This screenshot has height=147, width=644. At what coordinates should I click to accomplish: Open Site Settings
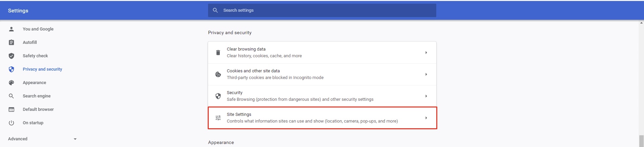(x=322, y=118)
